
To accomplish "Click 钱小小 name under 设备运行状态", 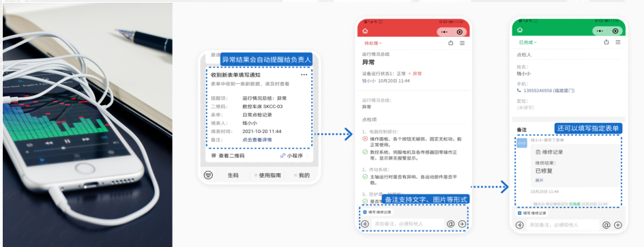I will tap(369, 81).
